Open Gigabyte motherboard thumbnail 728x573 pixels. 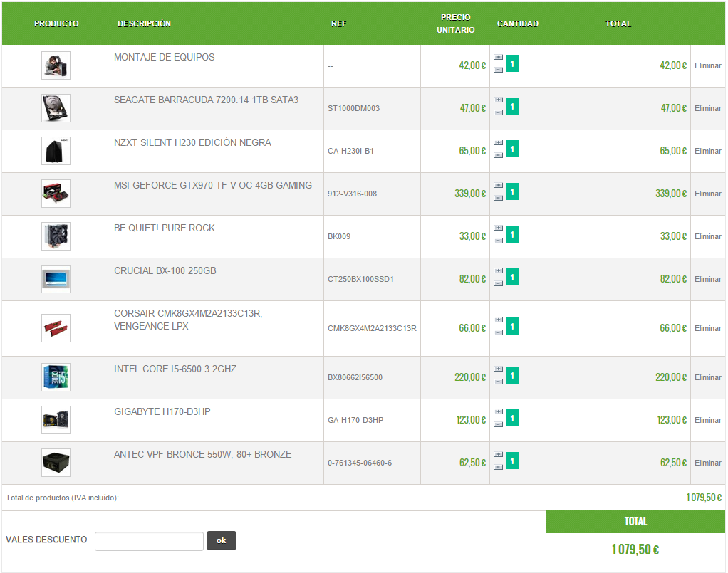(x=56, y=420)
